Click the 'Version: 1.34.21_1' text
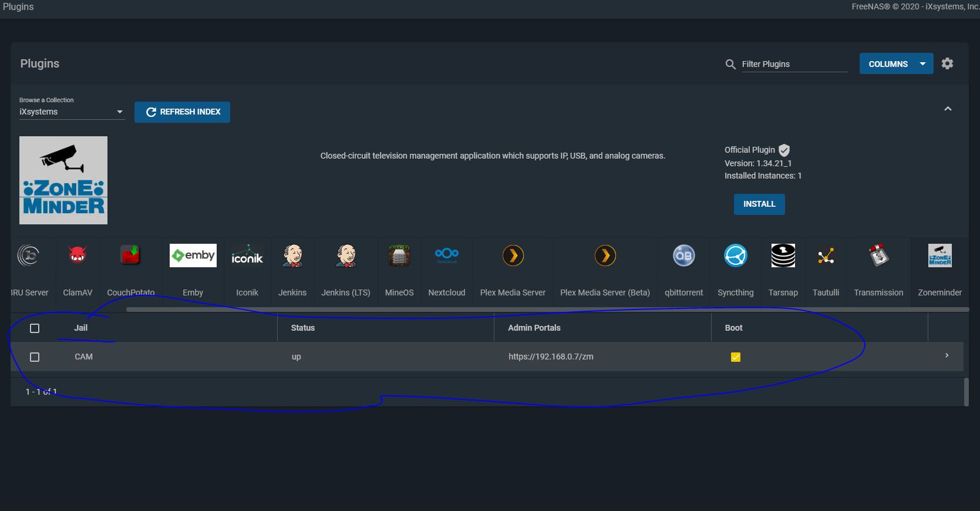980x511 pixels. point(758,163)
